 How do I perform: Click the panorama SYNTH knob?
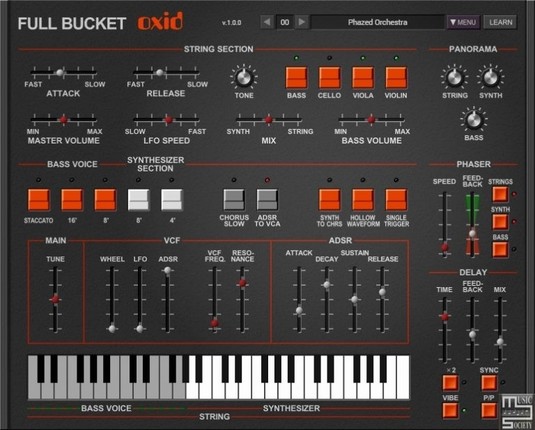pos(490,77)
